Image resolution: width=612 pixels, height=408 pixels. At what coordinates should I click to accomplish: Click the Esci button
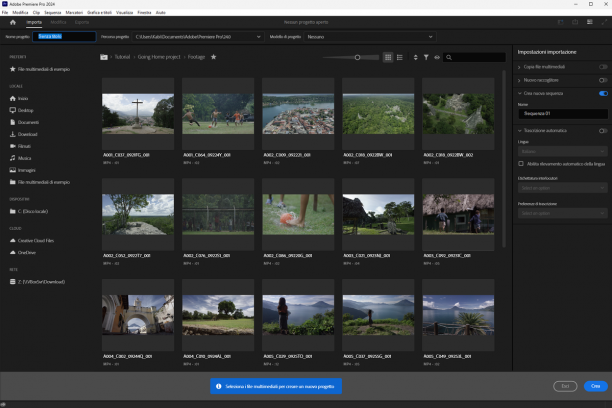tap(565, 386)
